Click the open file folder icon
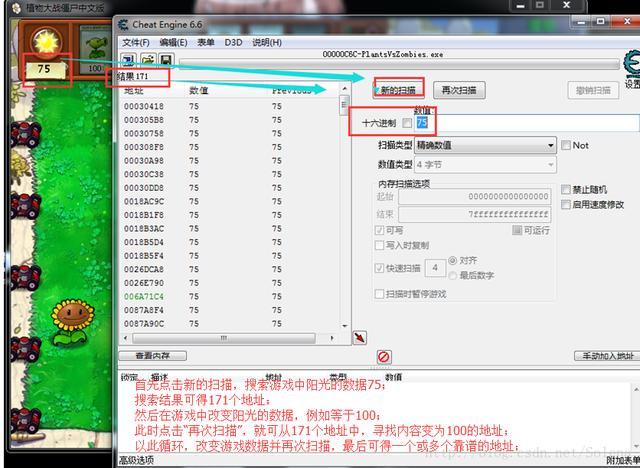The height and width of the screenshot is (468, 640). point(147,61)
